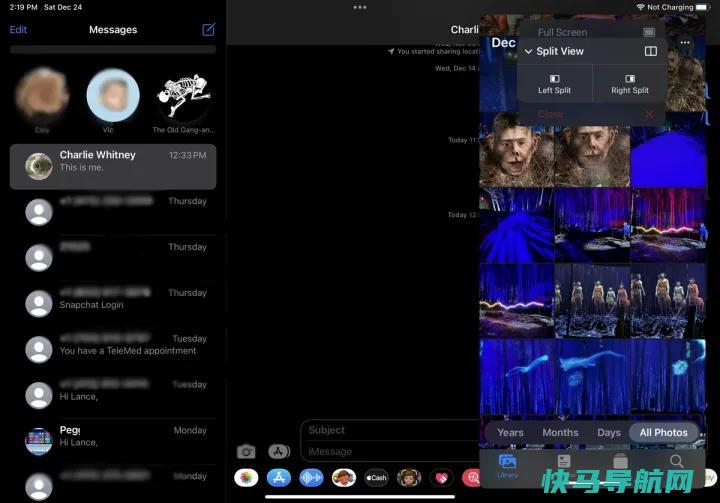Open closed-mouth troll face photo thumbnail
Image resolution: width=720 pixels, height=503 pixels.
click(x=592, y=157)
